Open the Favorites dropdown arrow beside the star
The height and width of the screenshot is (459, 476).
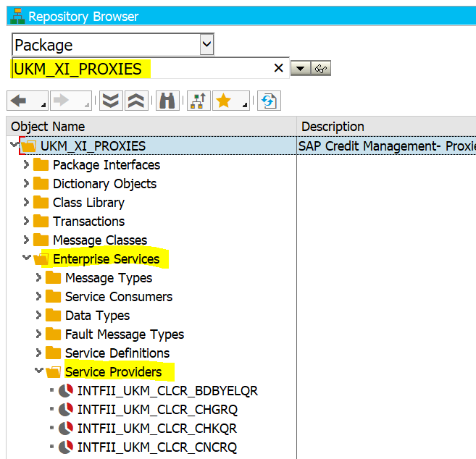245,105
